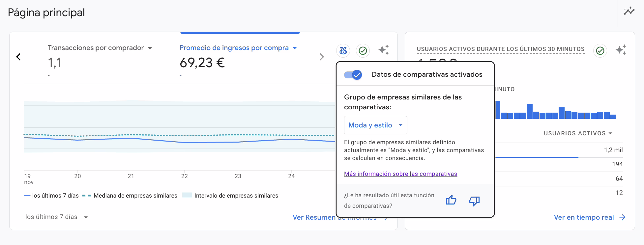The image size is (644, 245).
Task: Go to previous metrics with left arrow
Action: (18, 57)
